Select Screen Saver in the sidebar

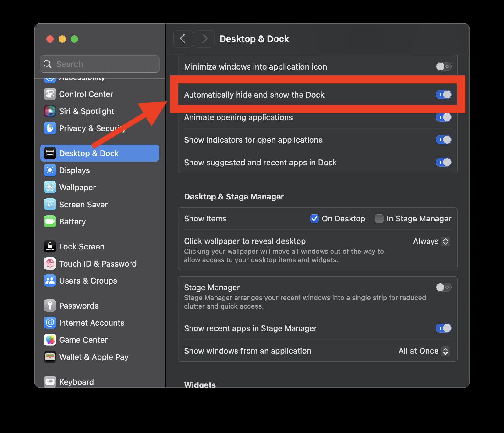(x=83, y=204)
